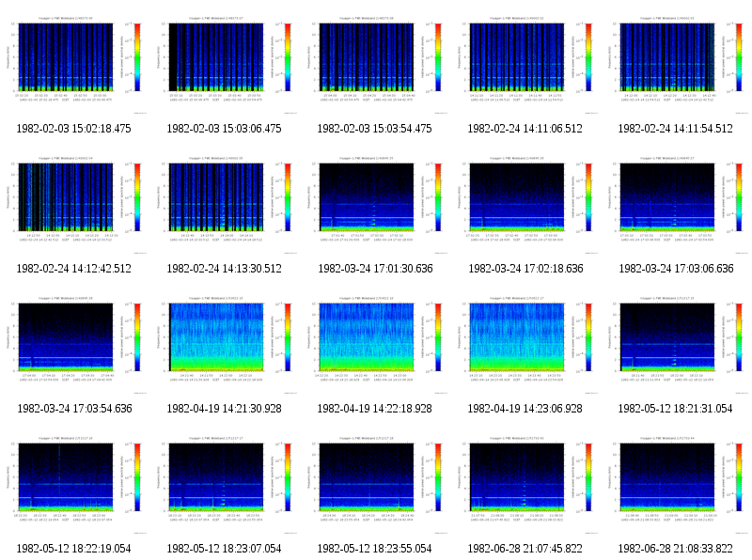
Task: Click the caption text 1982-03-24 17:01:30.636
Action: (375, 269)
